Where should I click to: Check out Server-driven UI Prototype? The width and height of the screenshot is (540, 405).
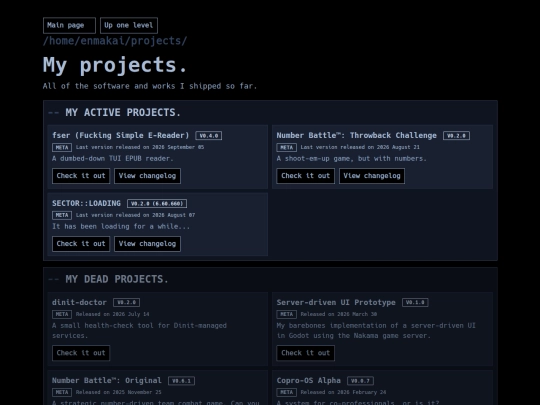pyautogui.click(x=305, y=353)
